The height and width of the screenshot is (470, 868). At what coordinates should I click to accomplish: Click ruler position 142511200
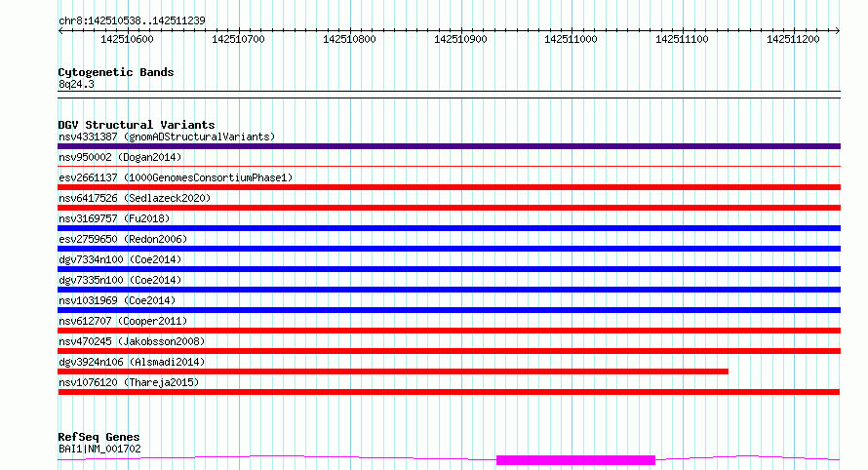[x=793, y=39]
